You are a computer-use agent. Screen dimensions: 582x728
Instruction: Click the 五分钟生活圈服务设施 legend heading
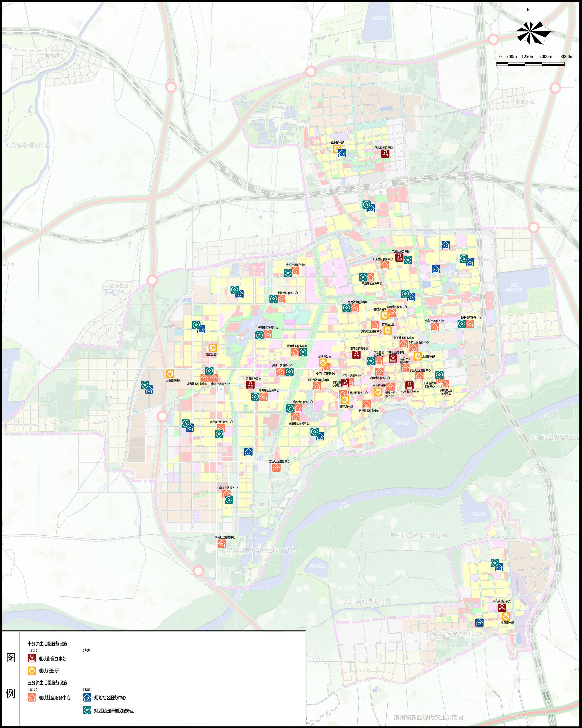[x=49, y=682]
